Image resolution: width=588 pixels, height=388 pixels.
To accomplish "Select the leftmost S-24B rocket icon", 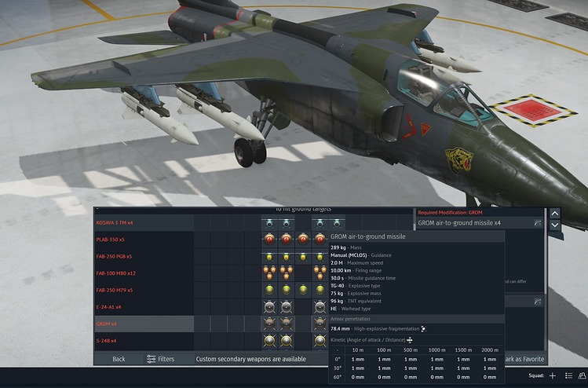I will pos(269,341).
